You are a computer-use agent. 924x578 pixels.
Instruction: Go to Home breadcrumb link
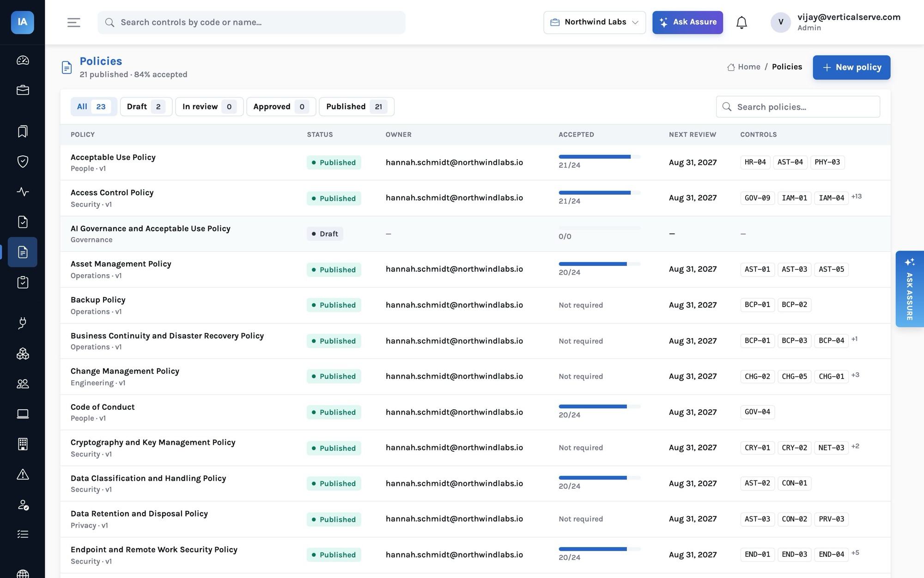(x=743, y=67)
